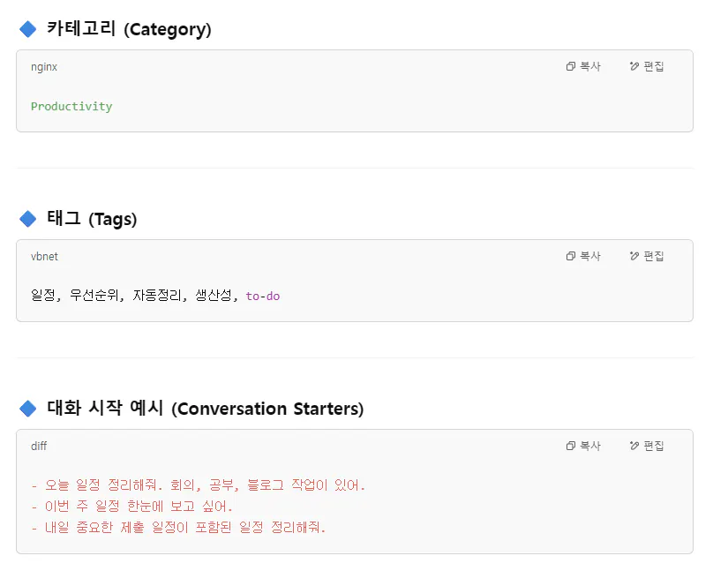Click the blue diamond beside 대화 시작 예시
Screen dimensions: 728x586
tap(28, 409)
